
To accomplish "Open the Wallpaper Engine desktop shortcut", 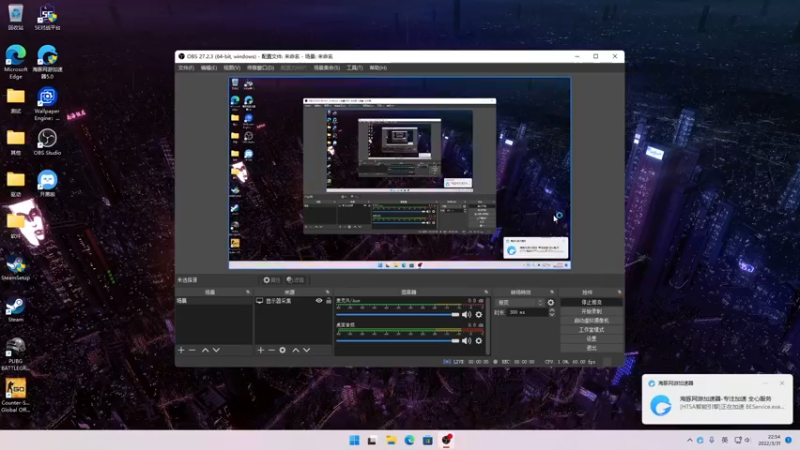I will pyautogui.click(x=47, y=104).
